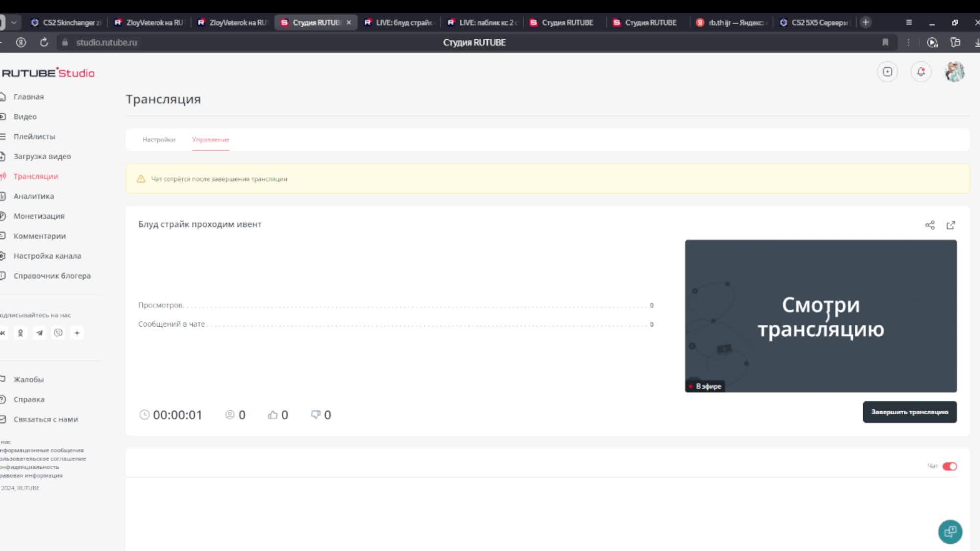Open Загрузка видео in the sidebar
This screenshot has height=551, width=980.
click(x=42, y=157)
